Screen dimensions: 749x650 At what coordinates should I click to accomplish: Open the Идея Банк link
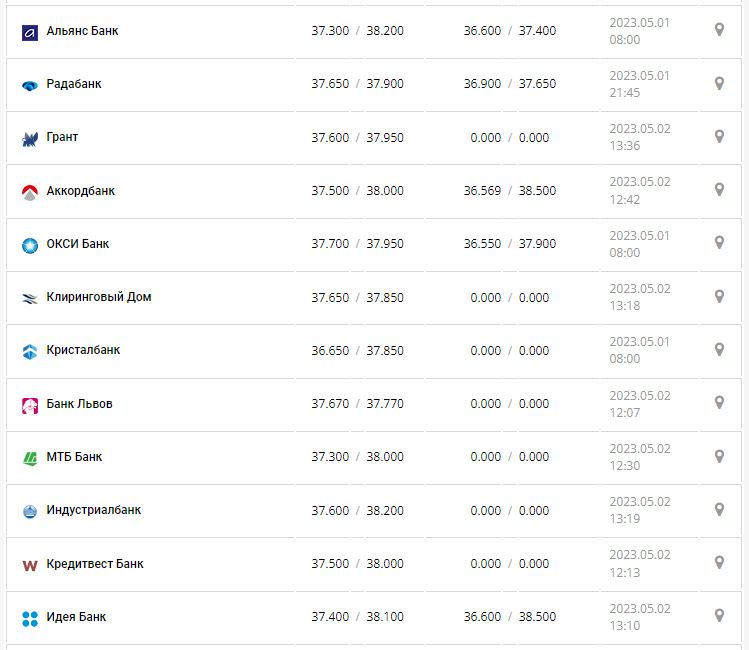pyautogui.click(x=76, y=617)
